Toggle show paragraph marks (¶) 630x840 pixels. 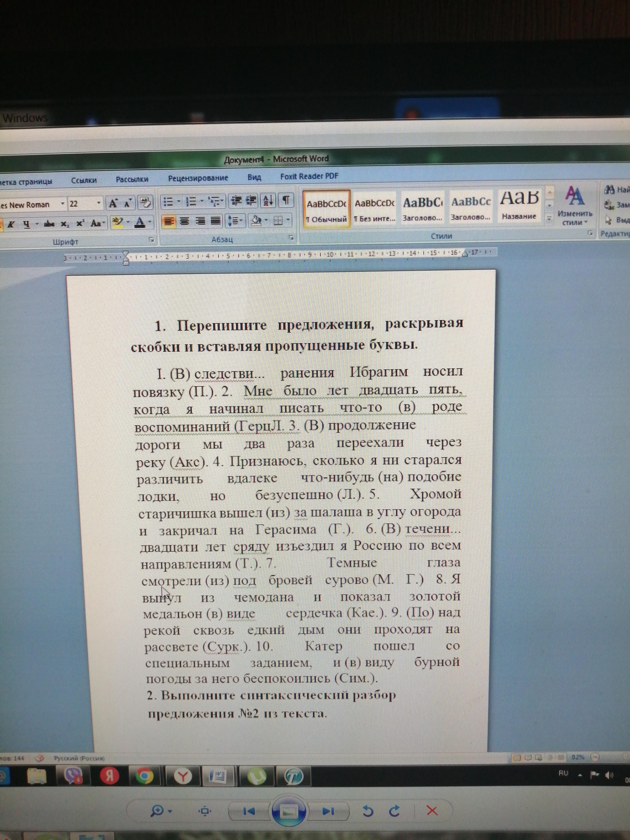286,200
